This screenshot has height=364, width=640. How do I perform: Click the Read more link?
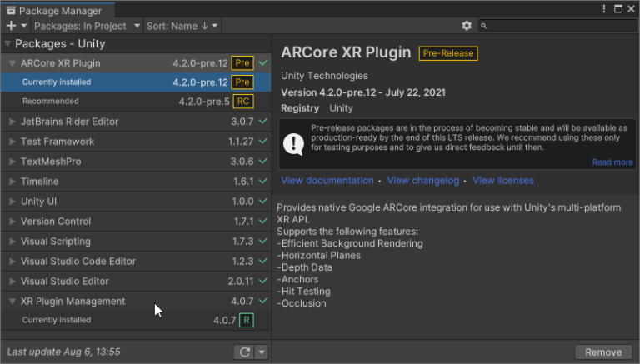pos(612,162)
